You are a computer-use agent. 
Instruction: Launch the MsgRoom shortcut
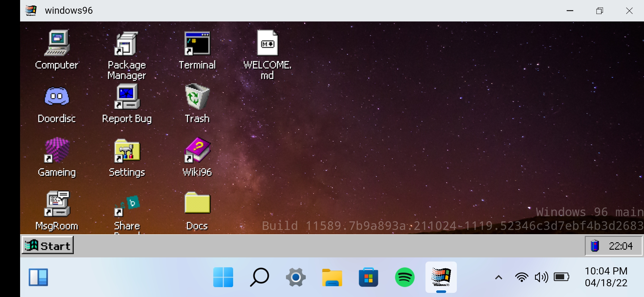[x=57, y=211]
